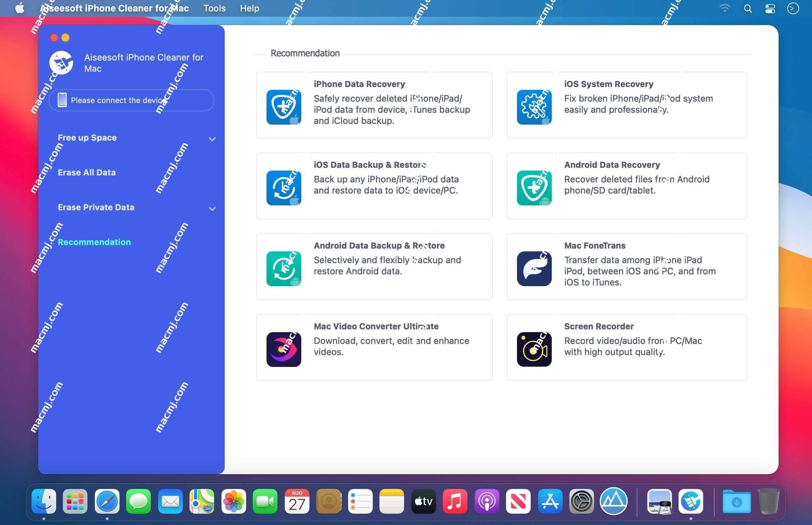This screenshot has height=525, width=812.
Task: Open Music app in the Dock
Action: coord(455,501)
